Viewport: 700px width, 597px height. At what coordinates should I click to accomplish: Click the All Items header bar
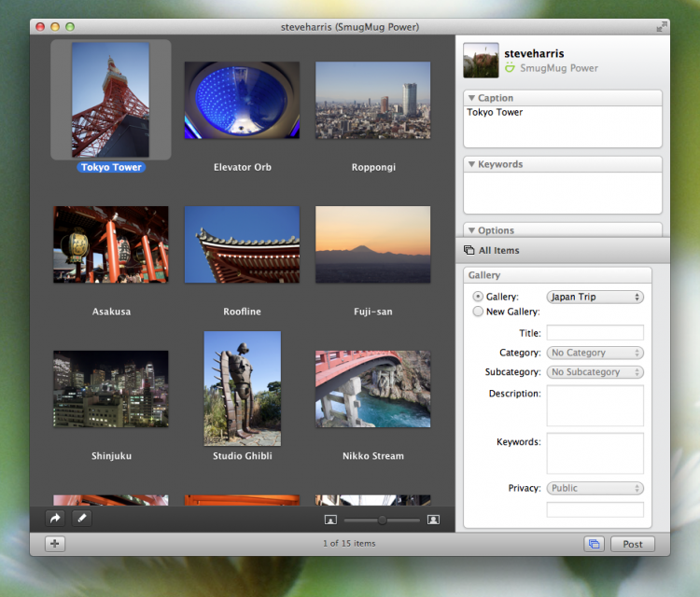(563, 250)
